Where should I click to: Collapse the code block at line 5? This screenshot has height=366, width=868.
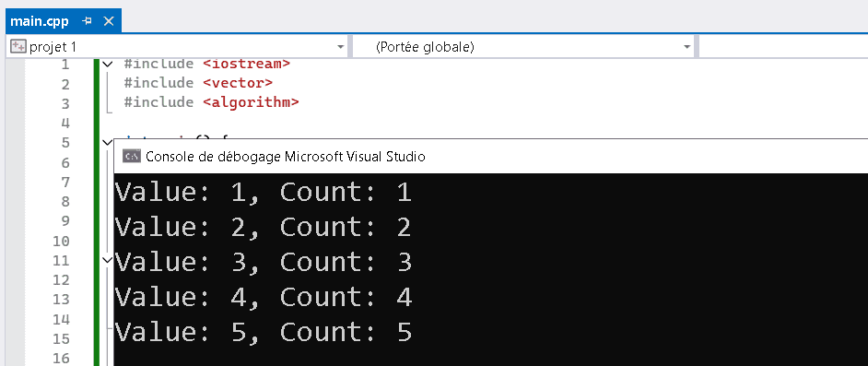(x=109, y=142)
